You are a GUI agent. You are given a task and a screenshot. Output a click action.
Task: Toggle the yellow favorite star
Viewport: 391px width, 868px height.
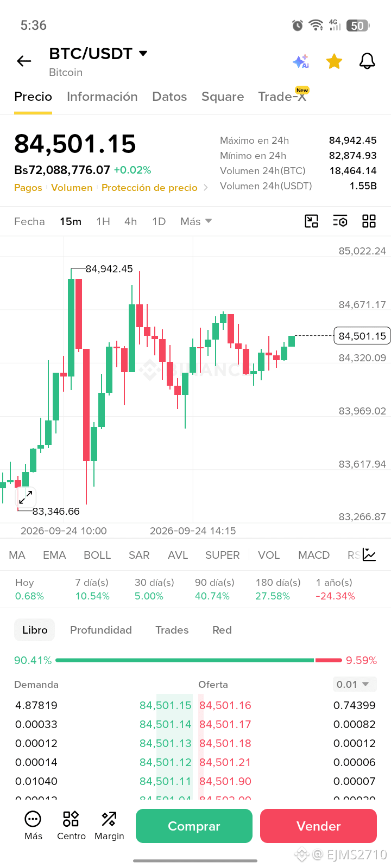pyautogui.click(x=334, y=61)
